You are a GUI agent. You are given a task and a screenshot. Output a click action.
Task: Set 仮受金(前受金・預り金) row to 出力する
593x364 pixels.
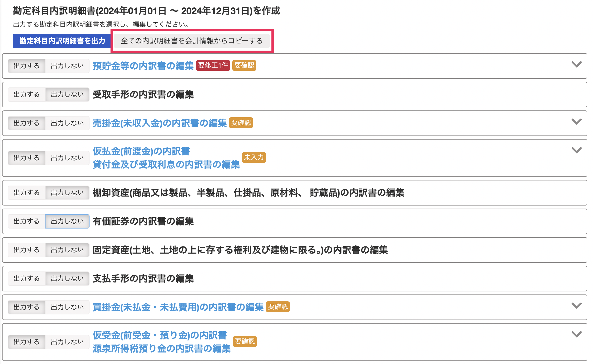27,342
